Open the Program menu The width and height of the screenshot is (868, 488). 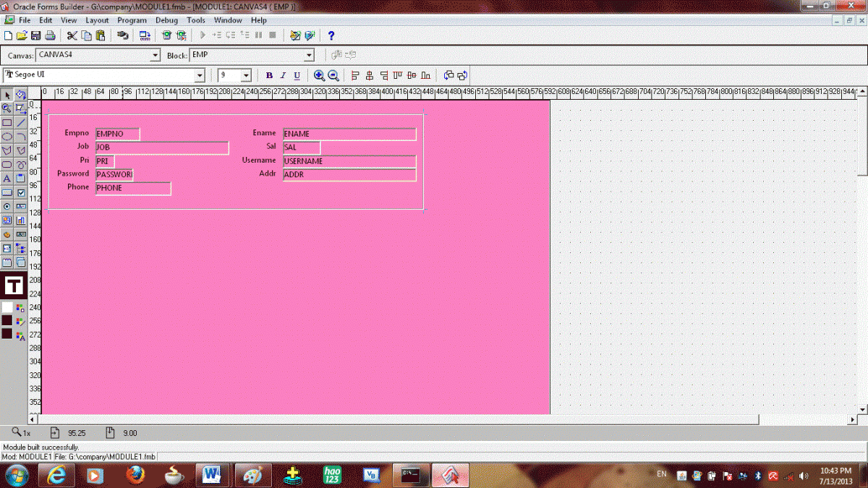coord(132,20)
